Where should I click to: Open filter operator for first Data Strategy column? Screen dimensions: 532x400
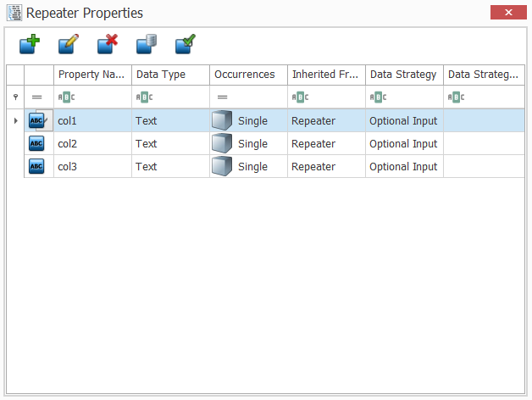(379, 97)
